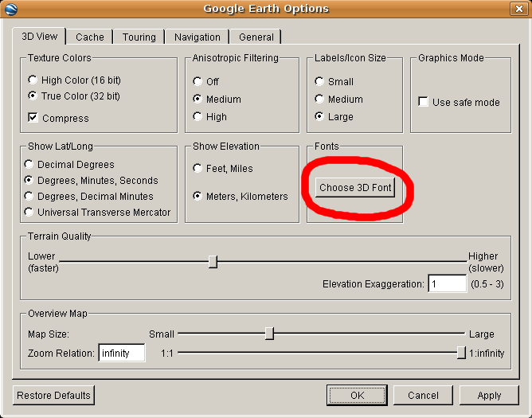
Task: Click the Choose 3D Font button
Action: (x=355, y=188)
